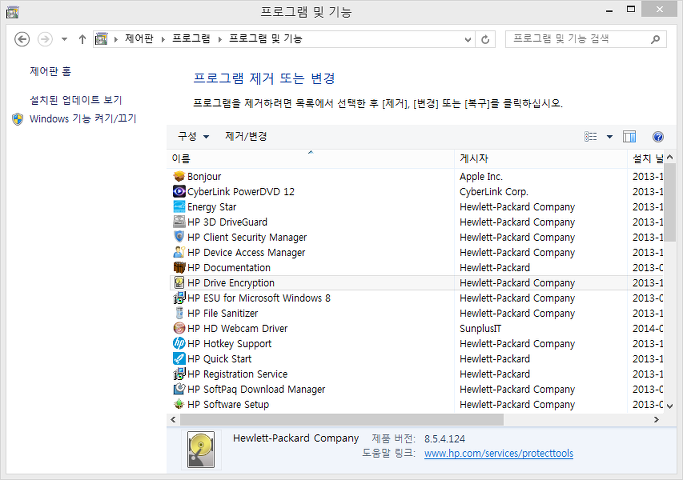Click the Bonjour package icon
Screen dimensions: 683x480
click(179, 176)
